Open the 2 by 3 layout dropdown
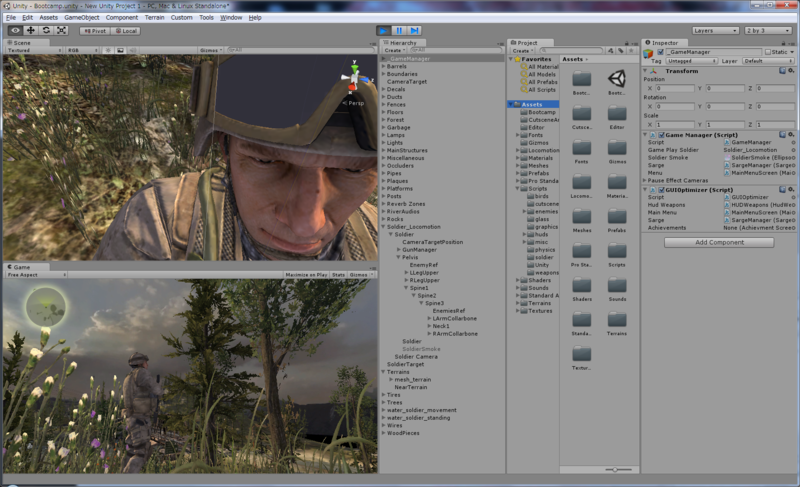This screenshot has width=800, height=487. [768, 31]
